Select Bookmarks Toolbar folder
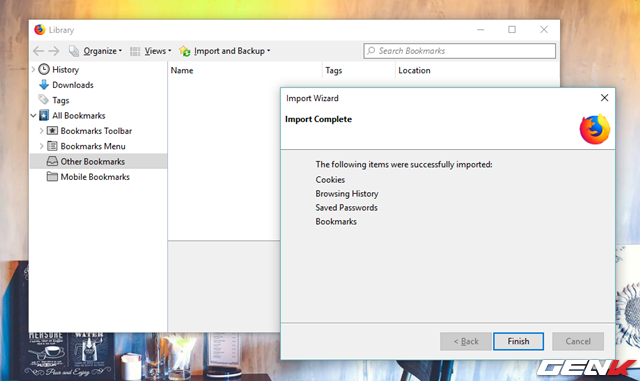 tap(96, 131)
